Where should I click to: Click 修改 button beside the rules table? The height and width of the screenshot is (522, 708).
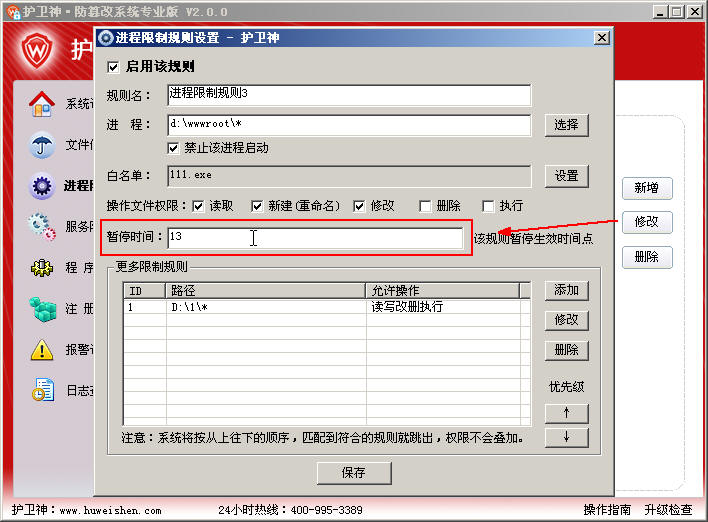click(x=567, y=320)
